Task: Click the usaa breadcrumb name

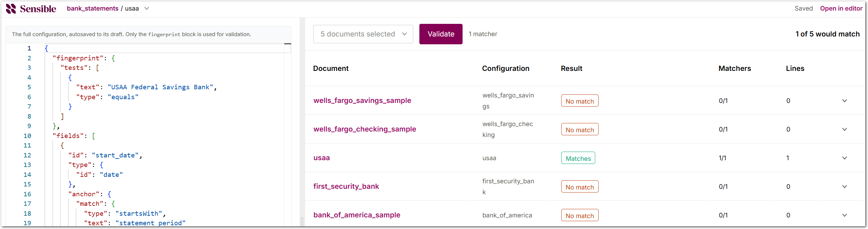Action: 132,9
